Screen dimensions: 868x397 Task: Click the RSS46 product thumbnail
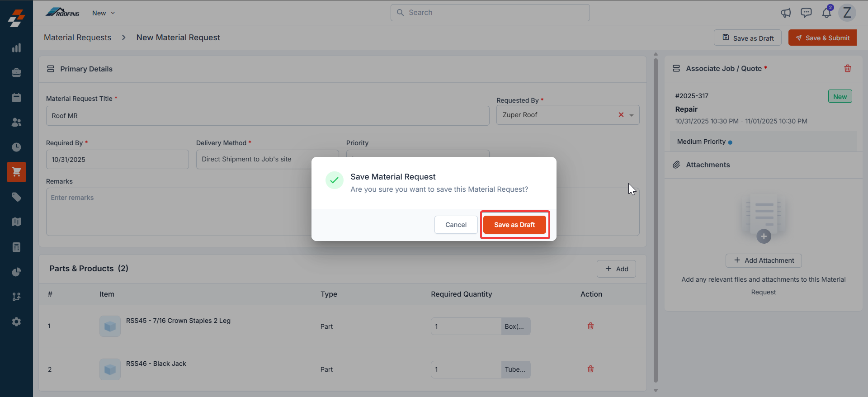pos(110,369)
